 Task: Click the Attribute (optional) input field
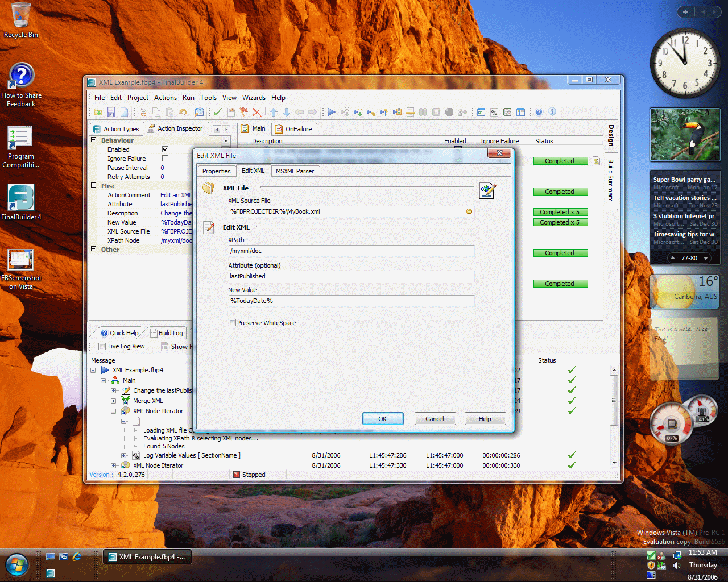(351, 276)
